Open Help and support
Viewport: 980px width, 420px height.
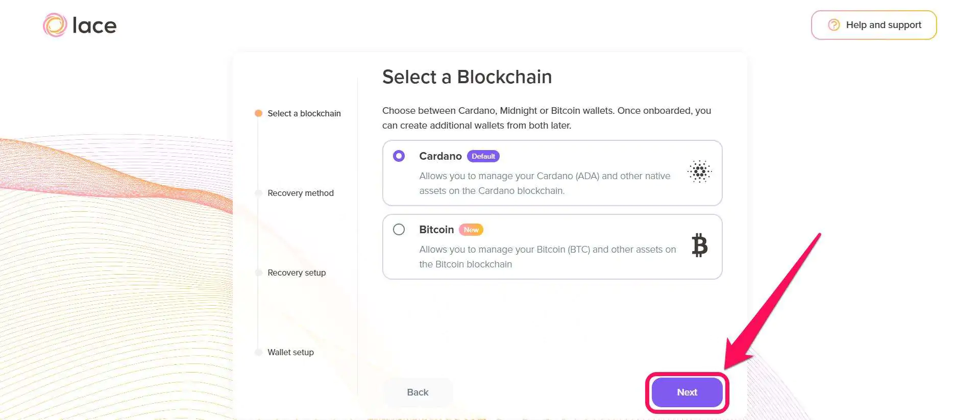pos(874,24)
